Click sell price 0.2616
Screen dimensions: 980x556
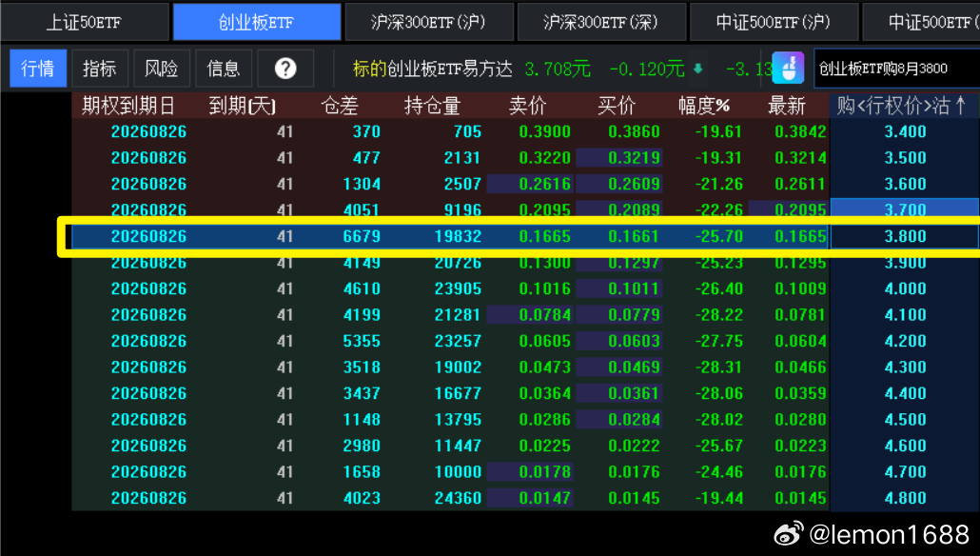coord(544,185)
